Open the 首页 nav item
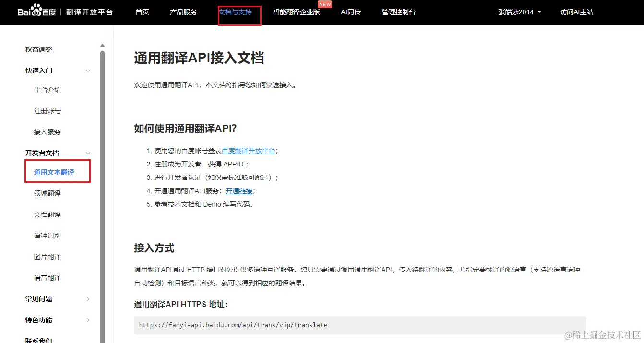The height and width of the screenshot is (343, 644). click(142, 12)
